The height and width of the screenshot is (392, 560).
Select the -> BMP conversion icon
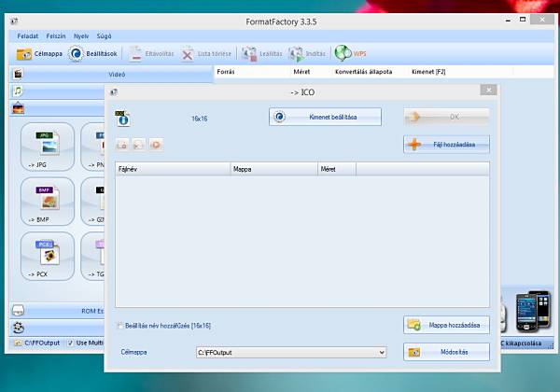tap(48, 202)
